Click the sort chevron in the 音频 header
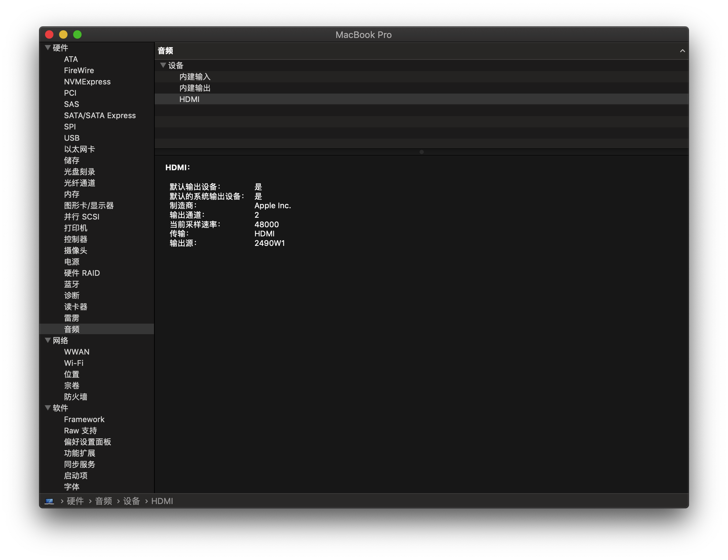This screenshot has width=728, height=560. pos(682,51)
